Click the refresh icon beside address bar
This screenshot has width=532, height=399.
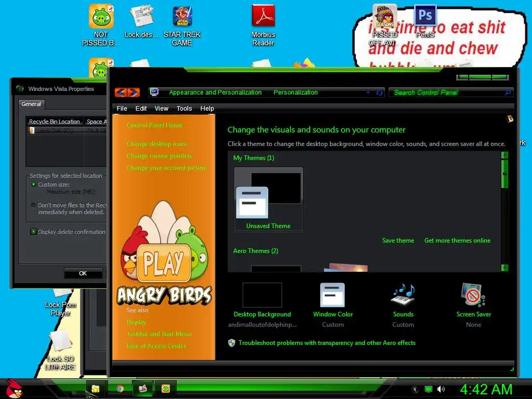coord(379,92)
